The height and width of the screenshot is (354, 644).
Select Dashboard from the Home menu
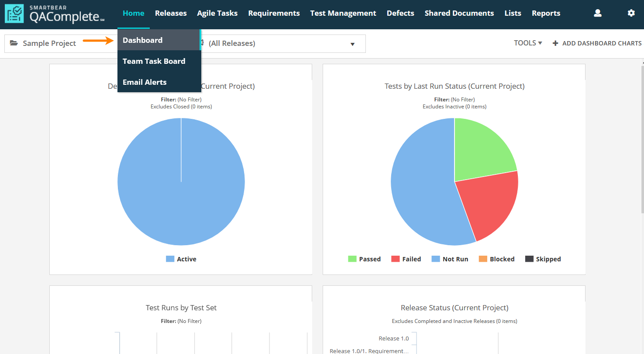tap(142, 40)
